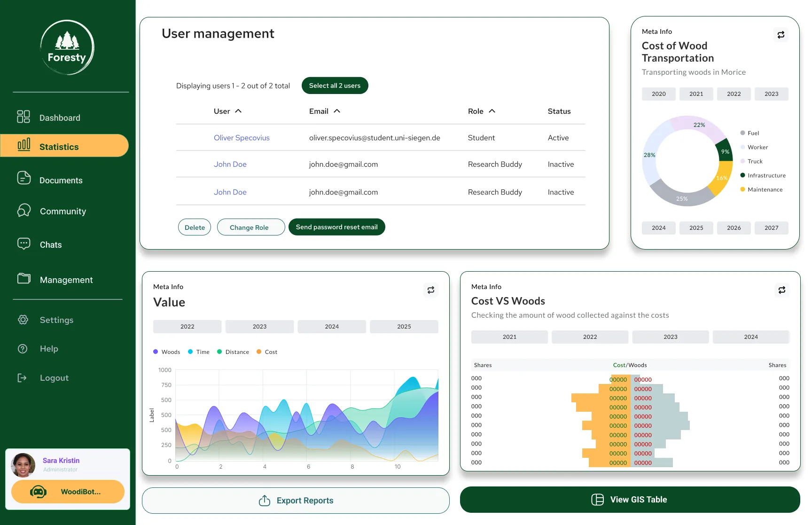This screenshot has height=525, width=812.
Task: Click the WoodiBot robot icon
Action: point(38,492)
